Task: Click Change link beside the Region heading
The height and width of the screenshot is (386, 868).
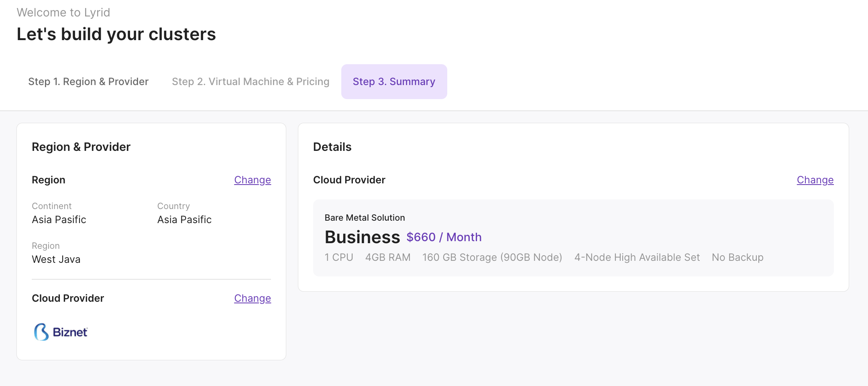Action: 252,180
